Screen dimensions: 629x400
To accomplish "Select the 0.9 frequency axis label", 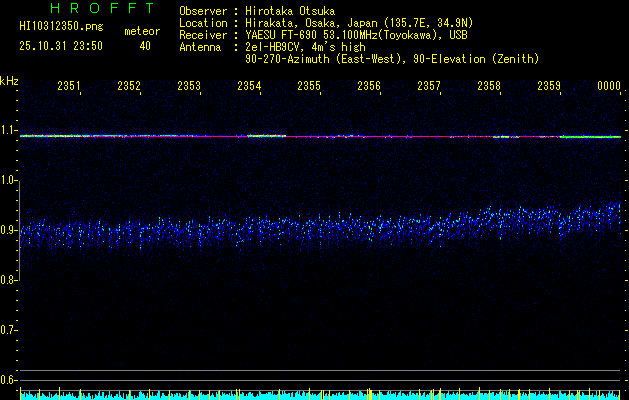I will pyautogui.click(x=9, y=230).
